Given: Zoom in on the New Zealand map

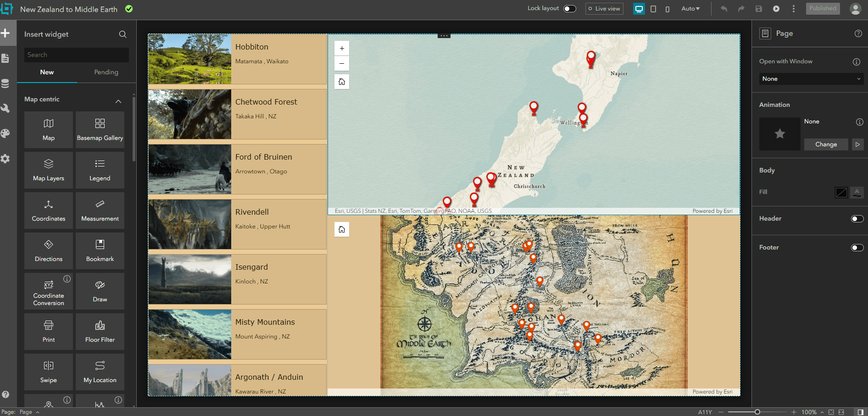Looking at the screenshot, I should (x=342, y=48).
